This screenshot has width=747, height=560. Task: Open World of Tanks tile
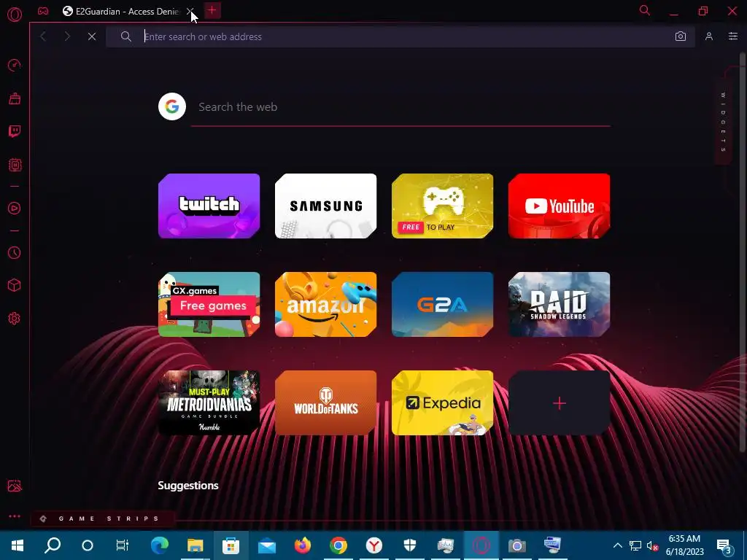326,402
